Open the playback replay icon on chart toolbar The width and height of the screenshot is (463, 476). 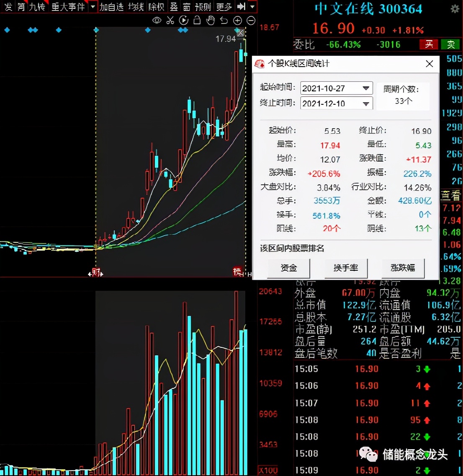tap(184, 20)
